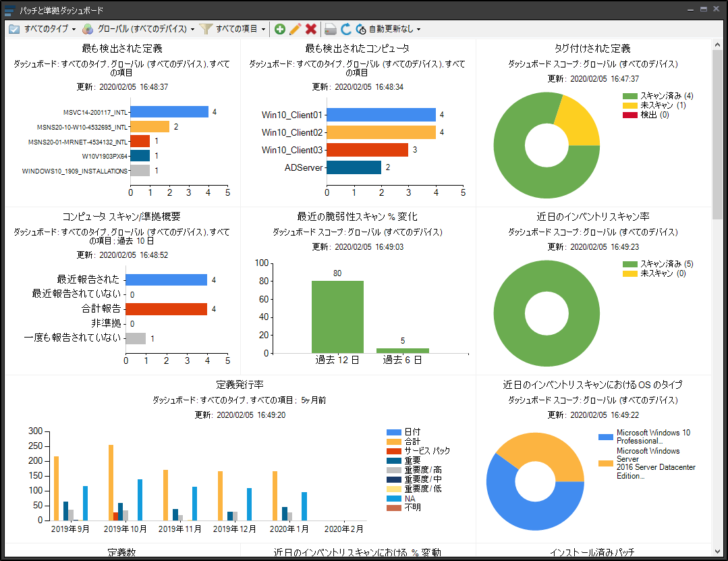Expand the 自動更新なし dropdown
Screen dimensions: 728x561
[x=395, y=29]
